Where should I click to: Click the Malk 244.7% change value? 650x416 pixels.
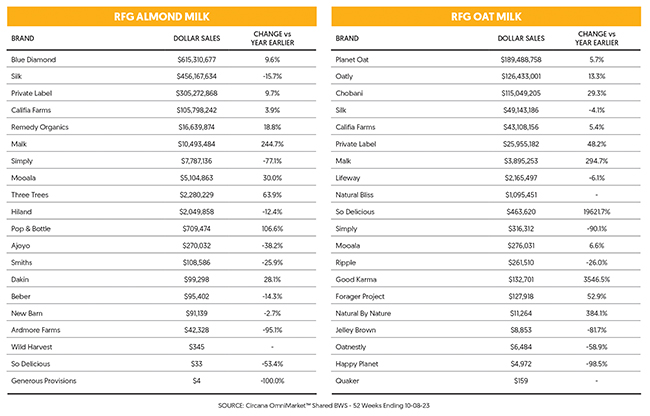coord(272,144)
